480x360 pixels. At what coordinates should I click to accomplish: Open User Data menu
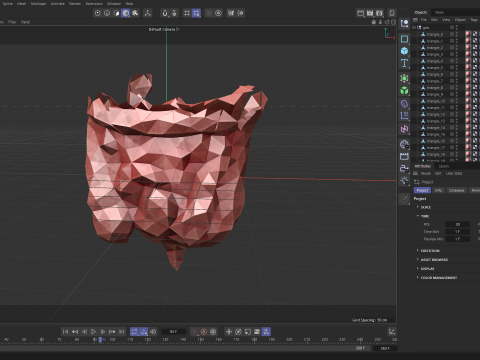click(454, 173)
